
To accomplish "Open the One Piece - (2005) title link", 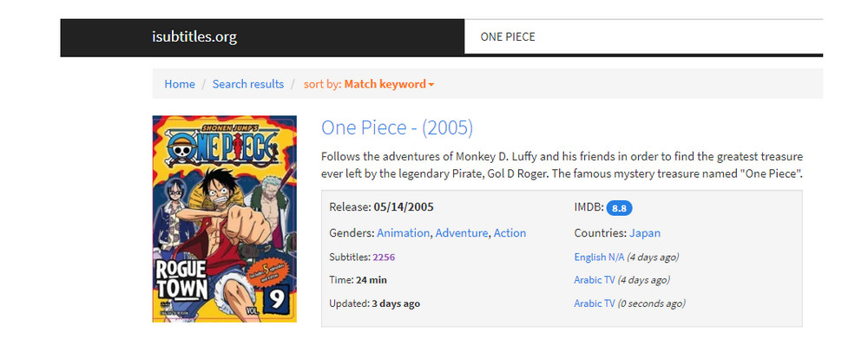I will pyautogui.click(x=397, y=127).
